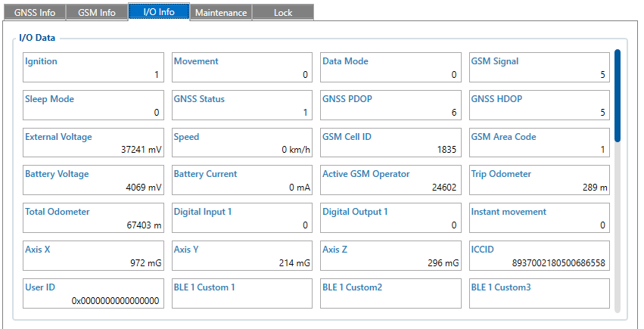Viewport: 644px width, 329px height.
Task: Click the ICCID number field
Action: point(540,256)
